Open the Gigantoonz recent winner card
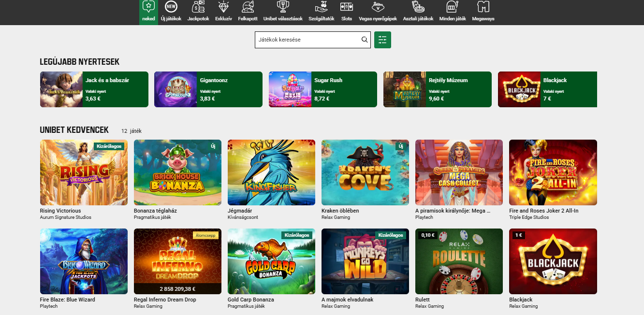The image size is (644, 315). (208, 89)
